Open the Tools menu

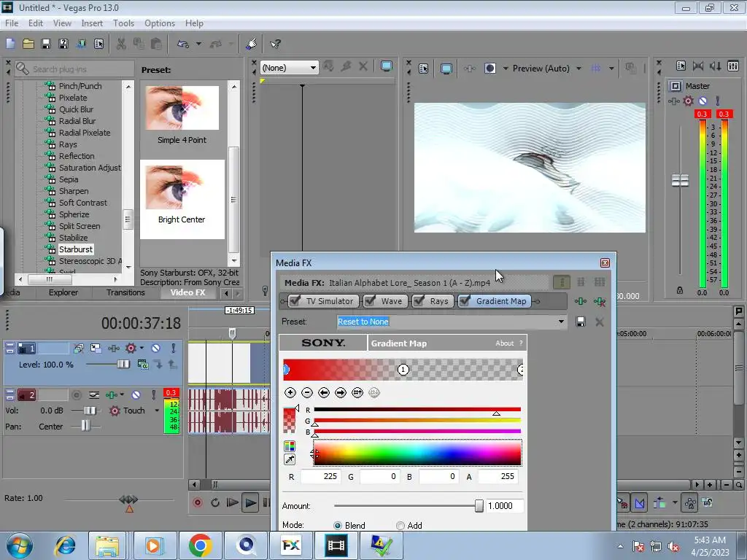pos(123,23)
